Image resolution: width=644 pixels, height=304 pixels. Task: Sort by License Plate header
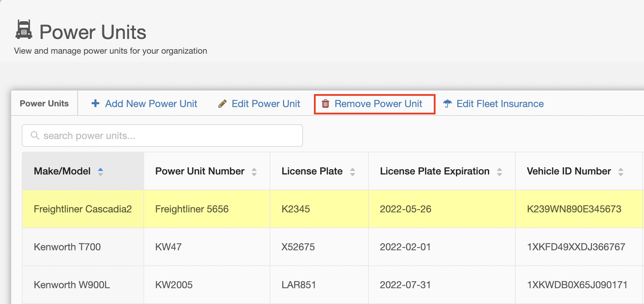coord(319,171)
